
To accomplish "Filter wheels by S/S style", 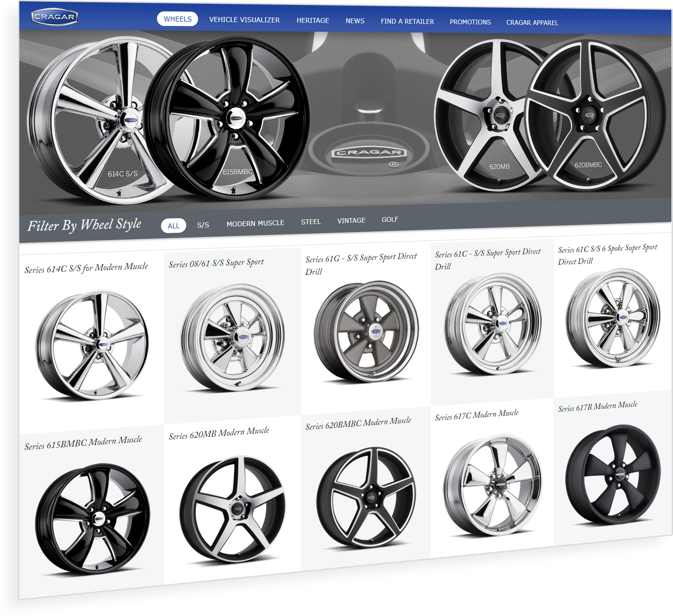I will tap(203, 225).
